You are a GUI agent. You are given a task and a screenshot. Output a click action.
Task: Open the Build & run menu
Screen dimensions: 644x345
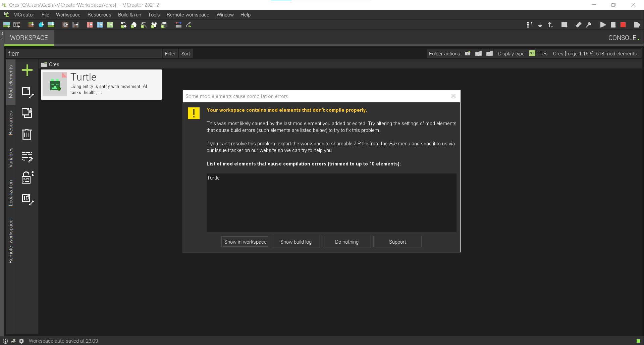click(129, 15)
